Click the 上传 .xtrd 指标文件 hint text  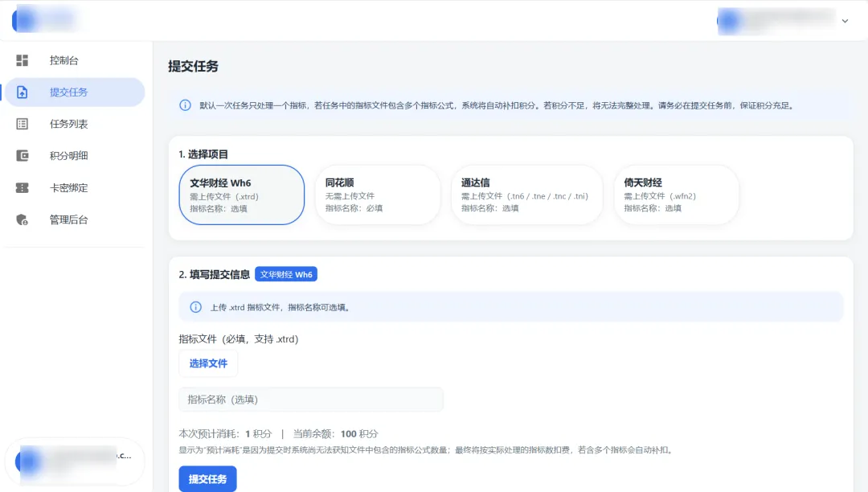pyautogui.click(x=280, y=307)
